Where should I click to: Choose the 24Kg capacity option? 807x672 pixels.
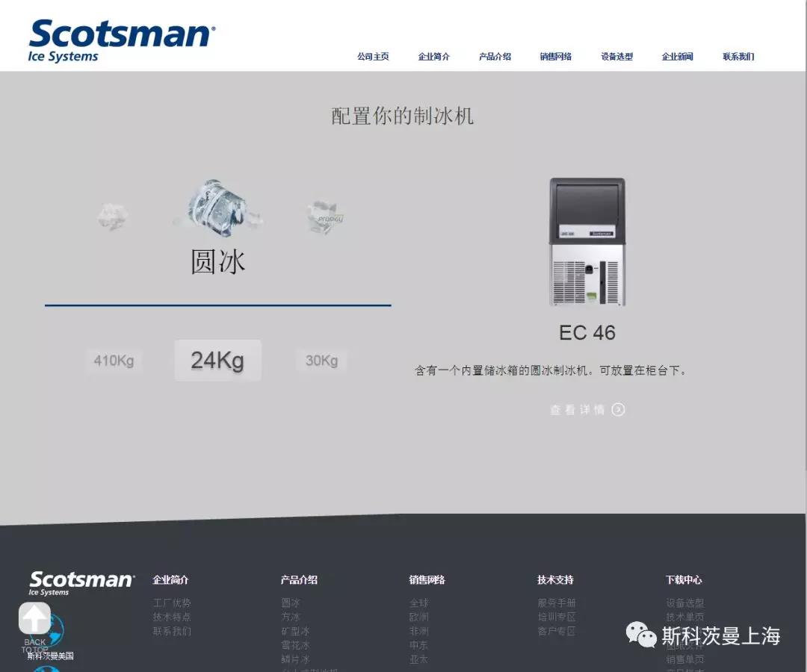217,361
